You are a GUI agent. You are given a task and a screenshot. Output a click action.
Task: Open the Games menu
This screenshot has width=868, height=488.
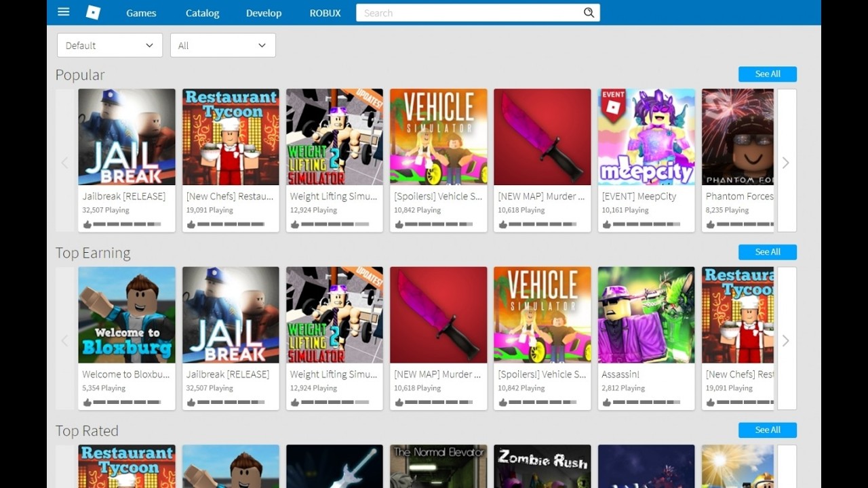pyautogui.click(x=141, y=13)
